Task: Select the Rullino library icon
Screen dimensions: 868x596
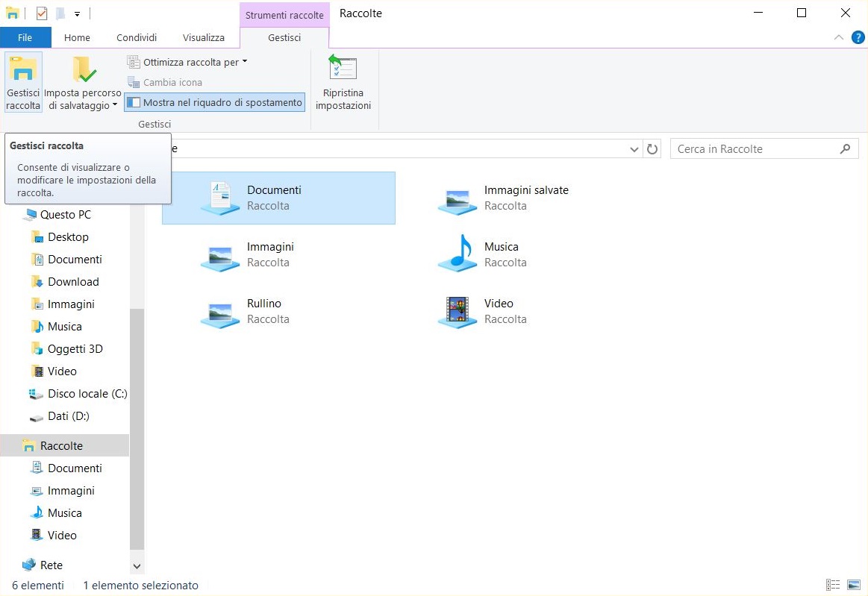Action: coord(219,310)
